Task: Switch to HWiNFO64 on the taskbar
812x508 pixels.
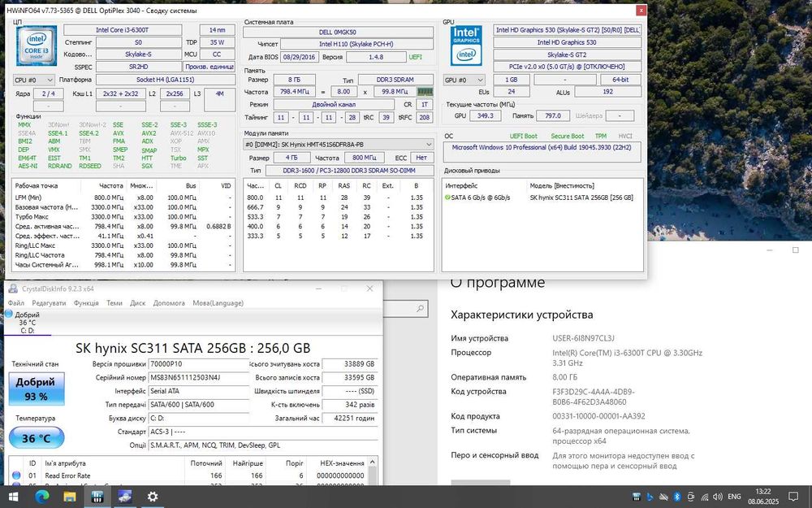Action: coord(97,497)
